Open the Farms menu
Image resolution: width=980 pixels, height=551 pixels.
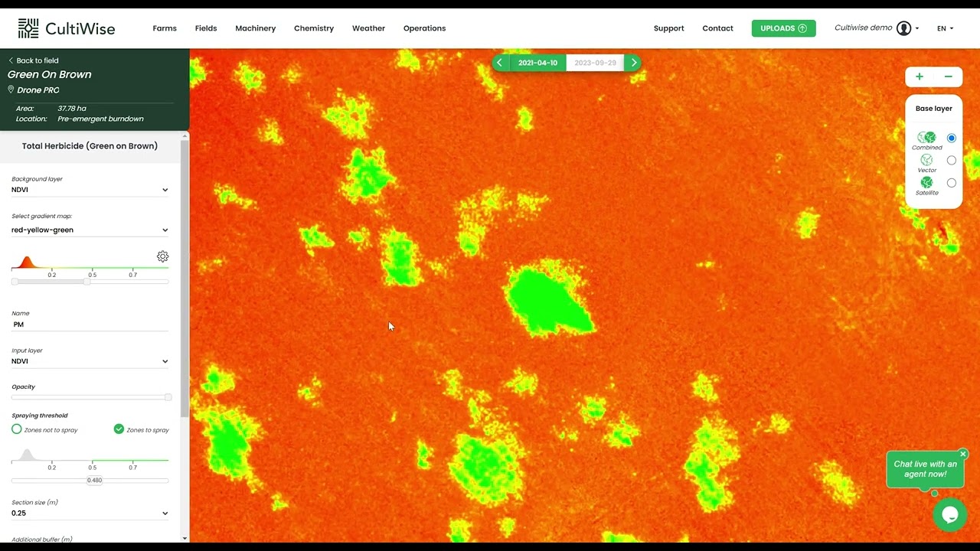[x=165, y=28]
